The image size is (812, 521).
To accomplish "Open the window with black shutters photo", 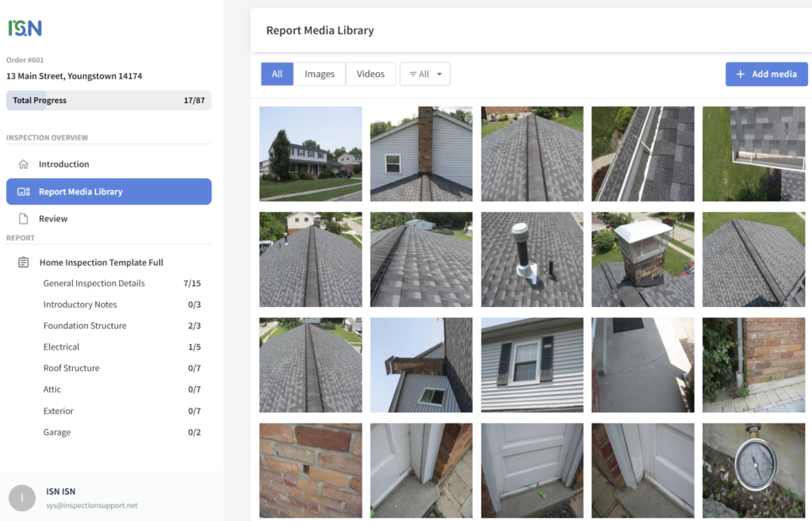I will 532,365.
